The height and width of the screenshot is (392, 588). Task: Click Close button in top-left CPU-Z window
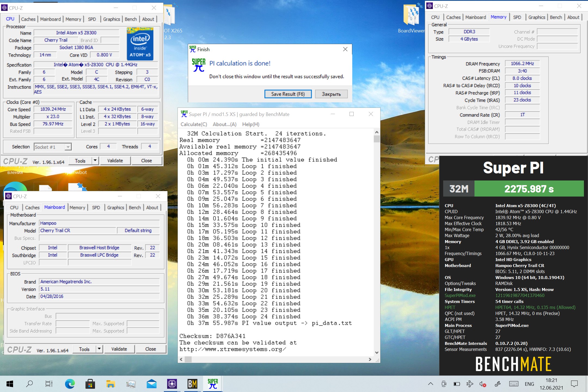146,161
